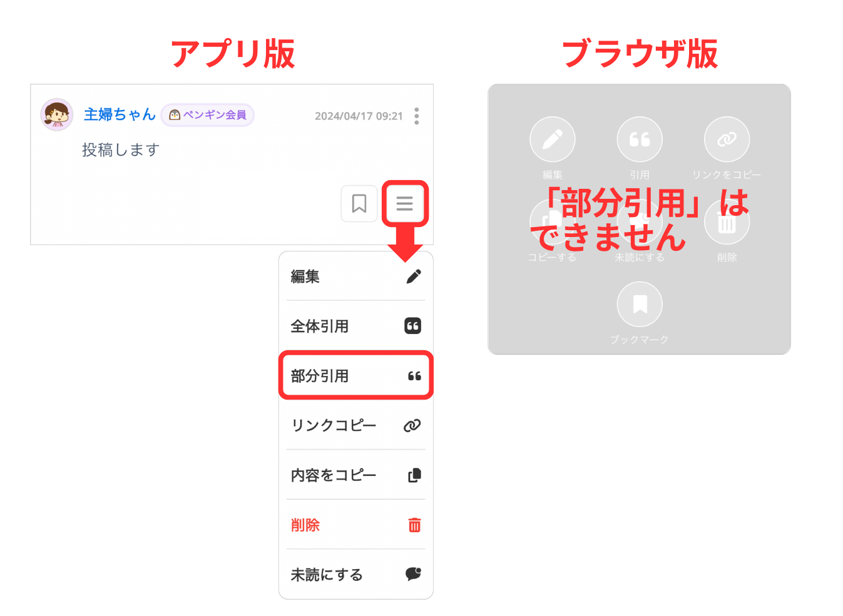The image size is (843, 616).
Task: Click the ペンギン会員 badge
Action: click(x=208, y=115)
